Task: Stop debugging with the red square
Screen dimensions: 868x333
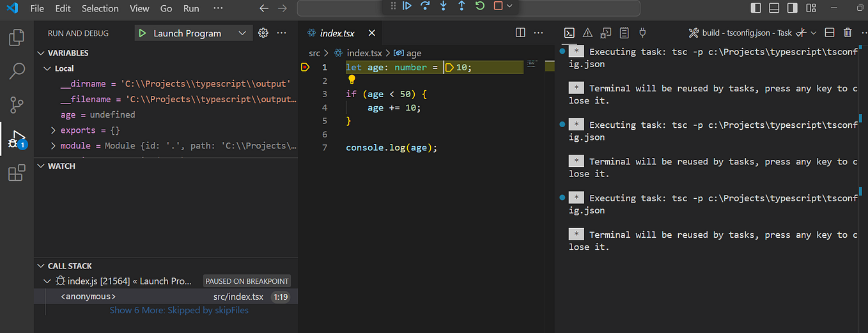Action: pos(498,6)
